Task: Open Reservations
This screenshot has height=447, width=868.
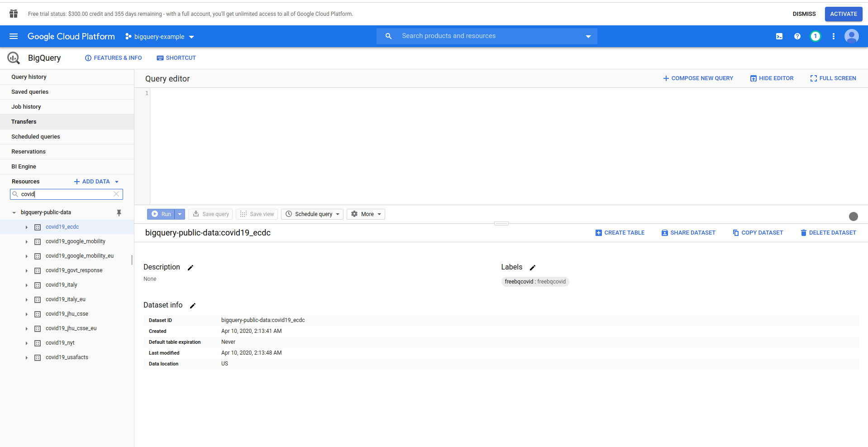Action: point(67,152)
